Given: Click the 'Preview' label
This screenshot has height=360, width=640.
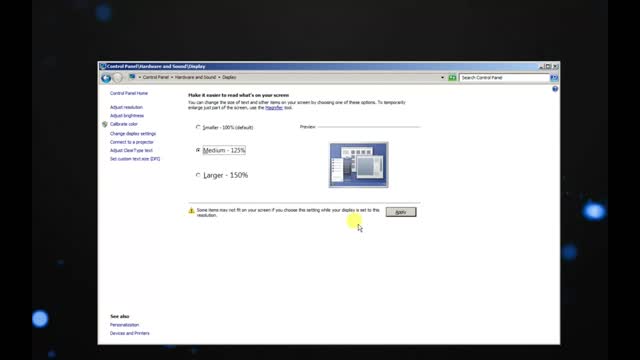Looking at the screenshot, I should tap(307, 127).
